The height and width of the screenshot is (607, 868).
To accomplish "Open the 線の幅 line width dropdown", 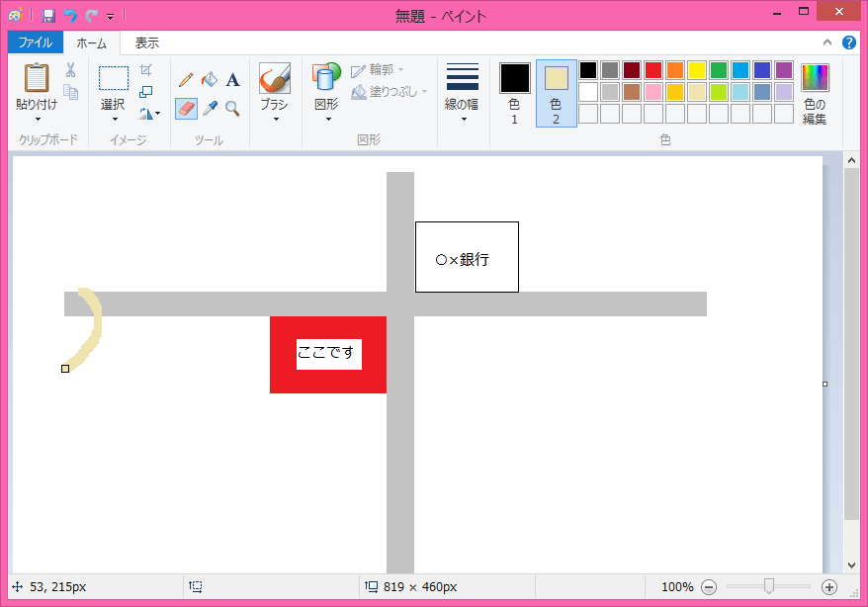I will [x=462, y=92].
